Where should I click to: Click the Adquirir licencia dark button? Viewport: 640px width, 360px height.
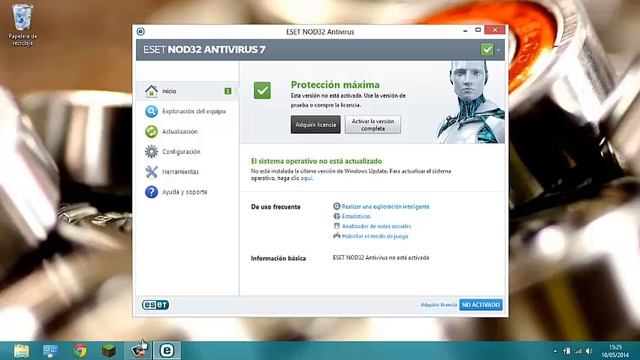pos(316,124)
